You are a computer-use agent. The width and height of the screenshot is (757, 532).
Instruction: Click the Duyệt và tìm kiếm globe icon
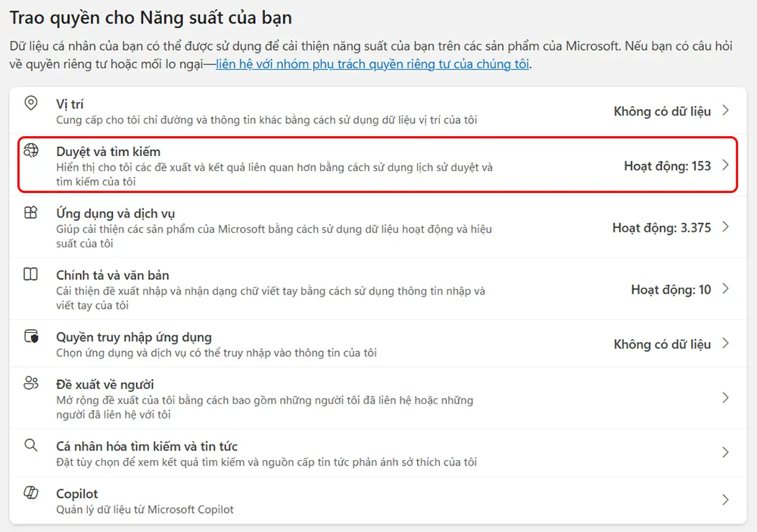(x=31, y=151)
